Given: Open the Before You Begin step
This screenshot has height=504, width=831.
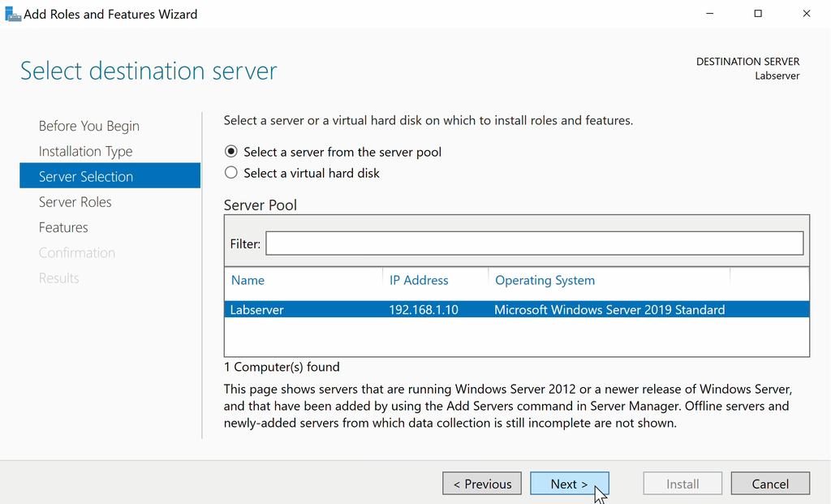Looking at the screenshot, I should pos(89,126).
